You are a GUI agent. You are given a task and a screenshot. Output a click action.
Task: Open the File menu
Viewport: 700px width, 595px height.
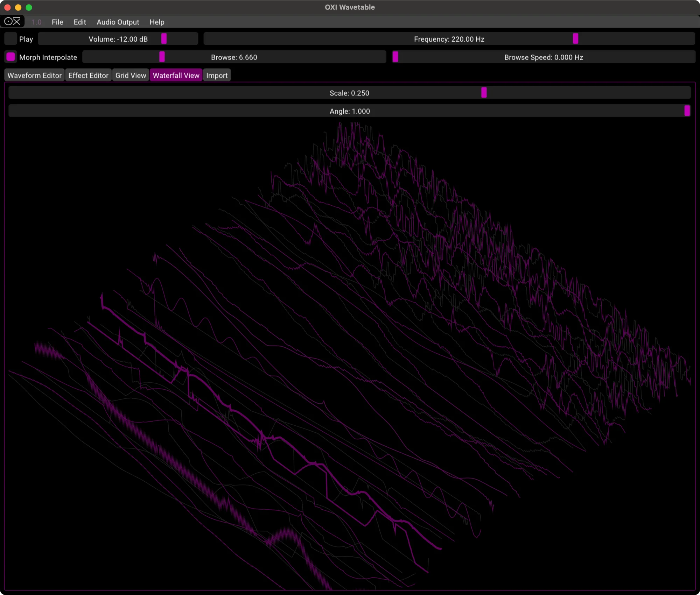(57, 22)
